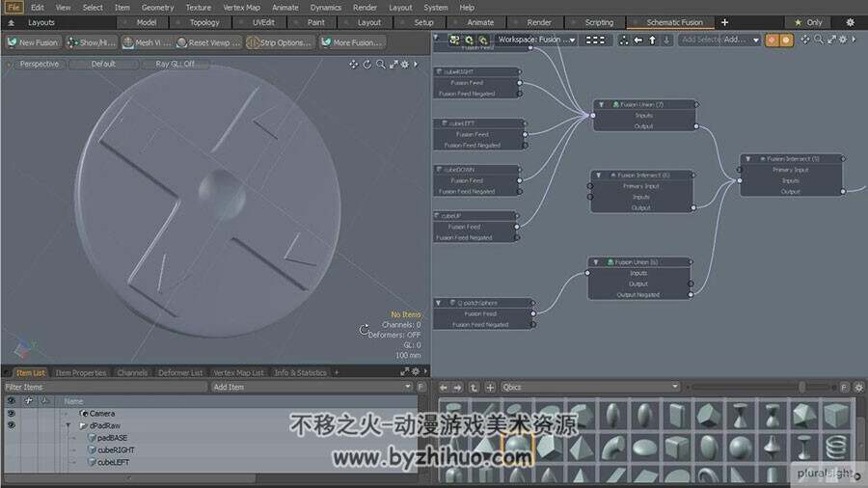Open the Add Item dropdown
Screen dimensions: 868x488
[312, 388]
